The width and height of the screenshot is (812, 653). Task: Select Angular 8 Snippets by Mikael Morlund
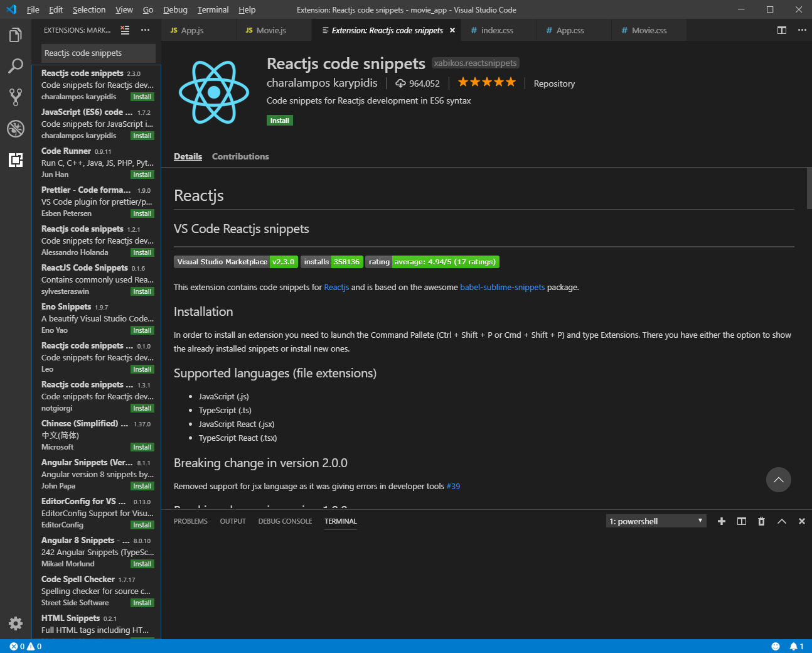click(x=97, y=552)
